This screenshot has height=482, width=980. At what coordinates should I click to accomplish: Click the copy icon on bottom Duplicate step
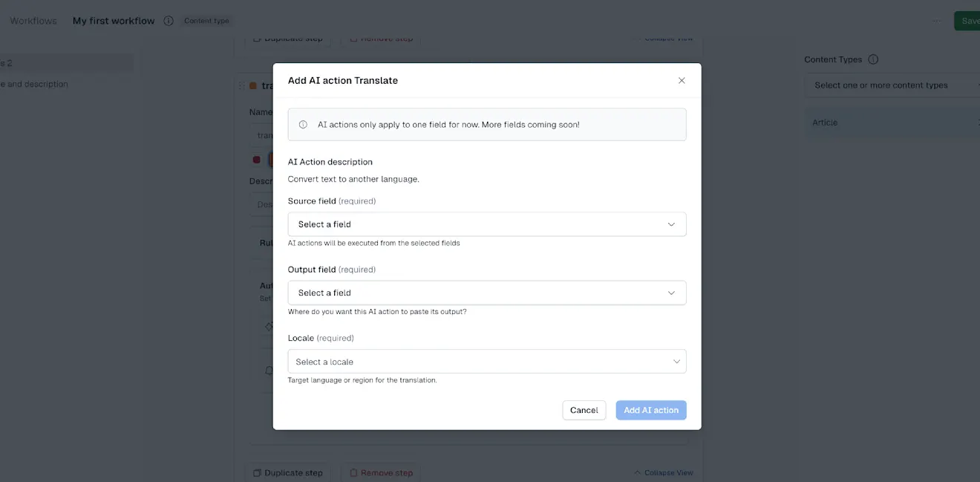pos(257,472)
